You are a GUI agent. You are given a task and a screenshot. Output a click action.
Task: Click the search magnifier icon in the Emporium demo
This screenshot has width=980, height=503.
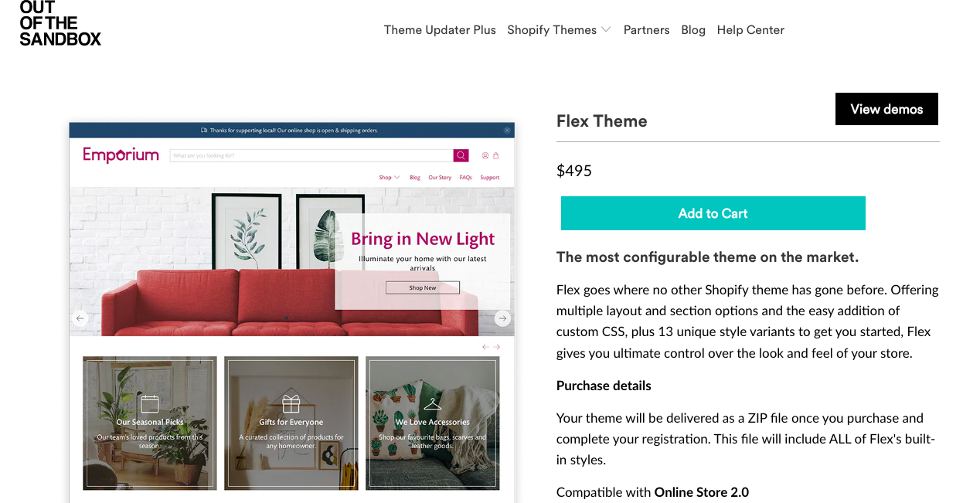click(461, 155)
